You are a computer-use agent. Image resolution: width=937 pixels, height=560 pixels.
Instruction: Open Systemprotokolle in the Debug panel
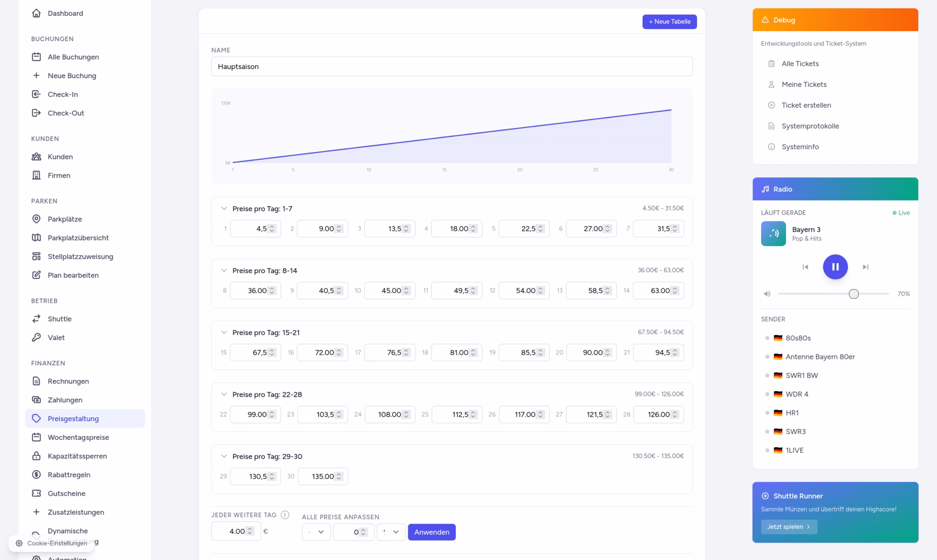835,126
